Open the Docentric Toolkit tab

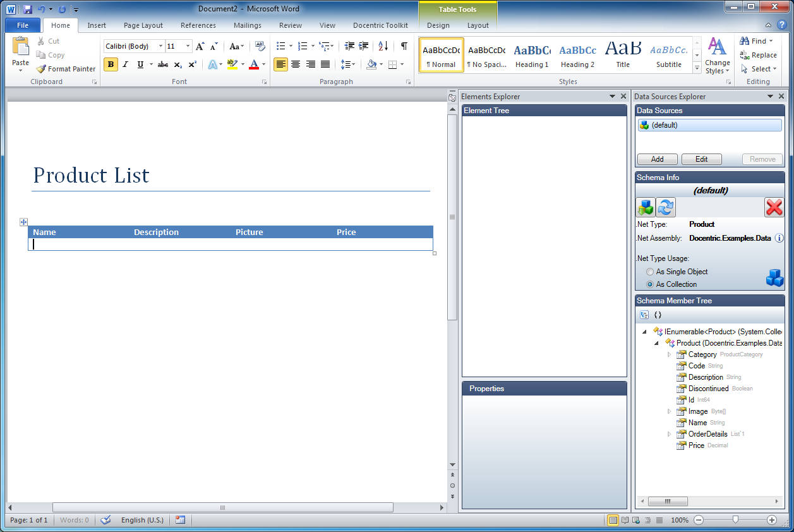coord(380,25)
